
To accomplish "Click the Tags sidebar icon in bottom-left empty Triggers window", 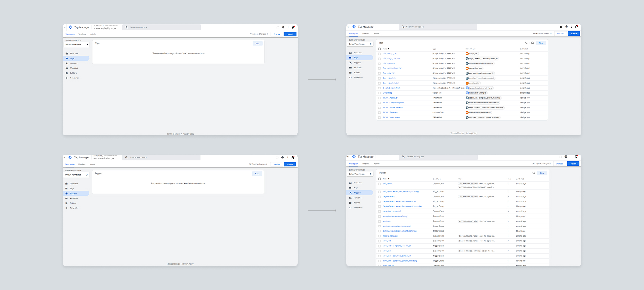I will (67, 188).
